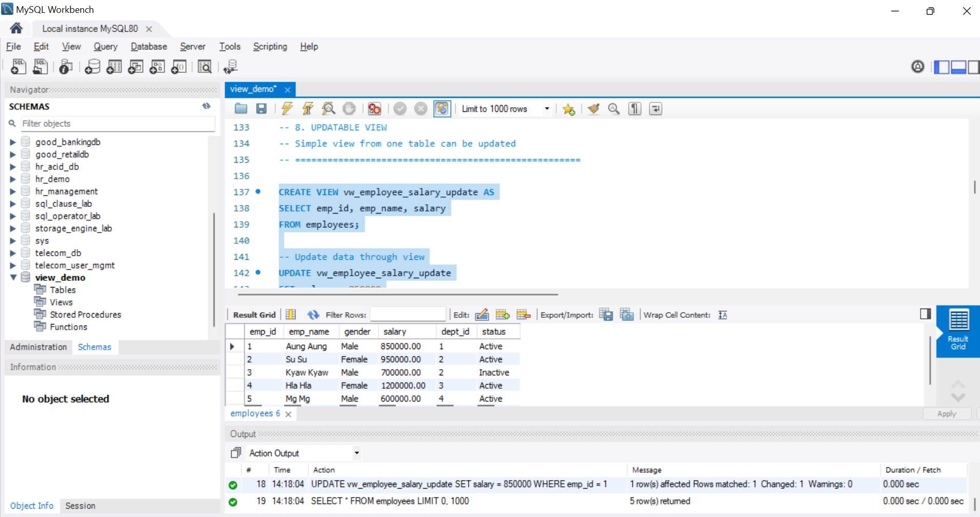Expand the good_bankingdb schema
980x517 pixels.
click(13, 142)
